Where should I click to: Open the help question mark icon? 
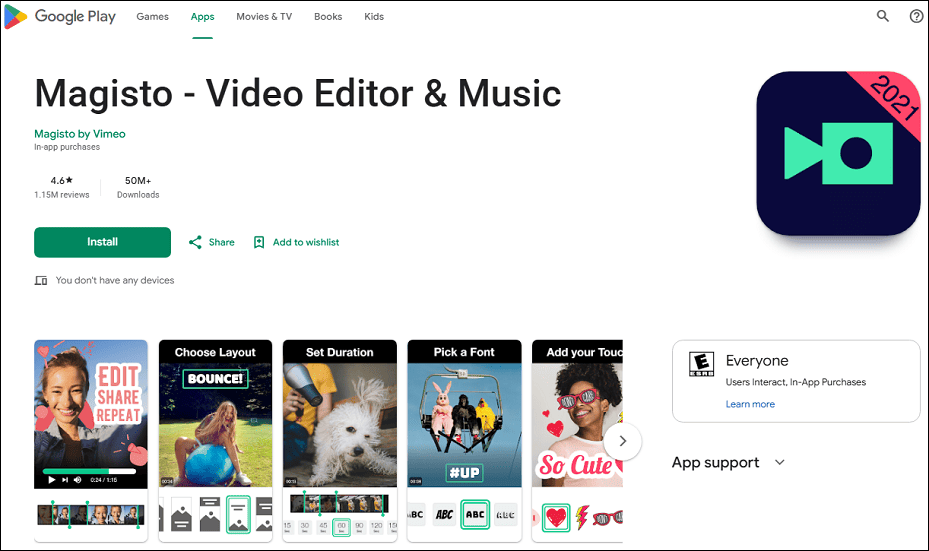coord(917,17)
